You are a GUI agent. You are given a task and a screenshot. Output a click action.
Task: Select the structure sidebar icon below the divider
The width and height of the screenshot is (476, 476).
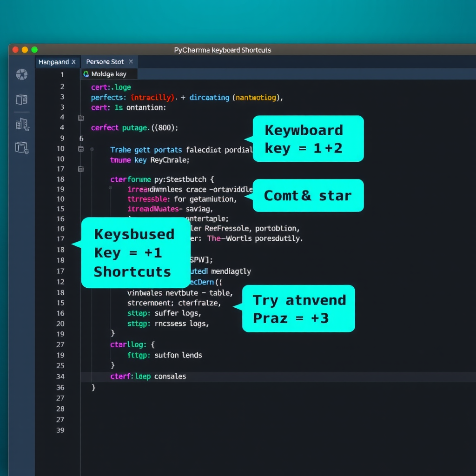coord(22,124)
